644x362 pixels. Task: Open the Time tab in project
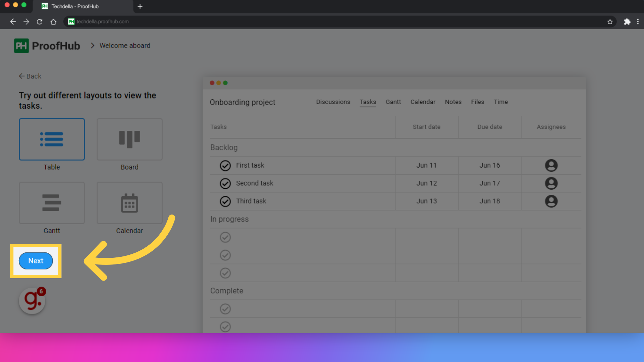coord(500,102)
